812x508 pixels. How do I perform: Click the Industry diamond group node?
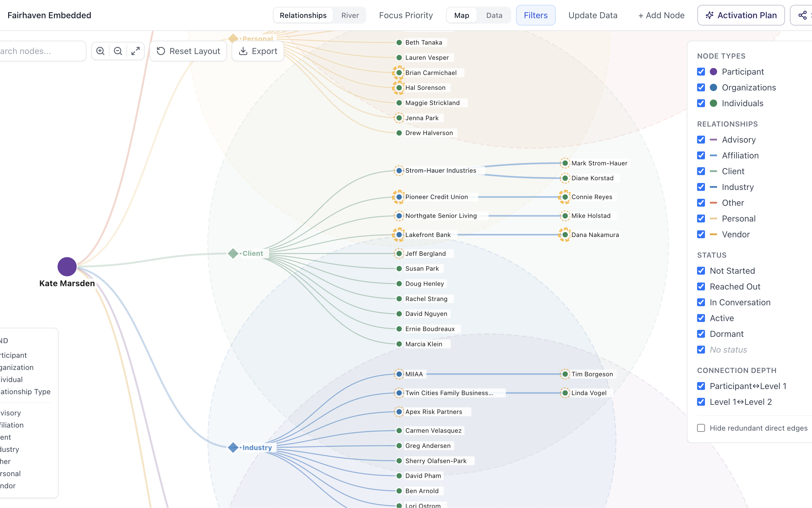(x=233, y=448)
